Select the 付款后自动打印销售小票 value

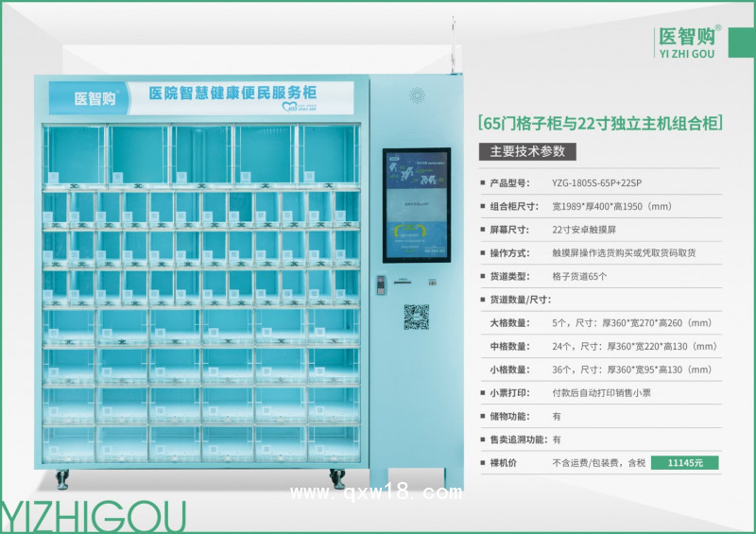click(601, 392)
